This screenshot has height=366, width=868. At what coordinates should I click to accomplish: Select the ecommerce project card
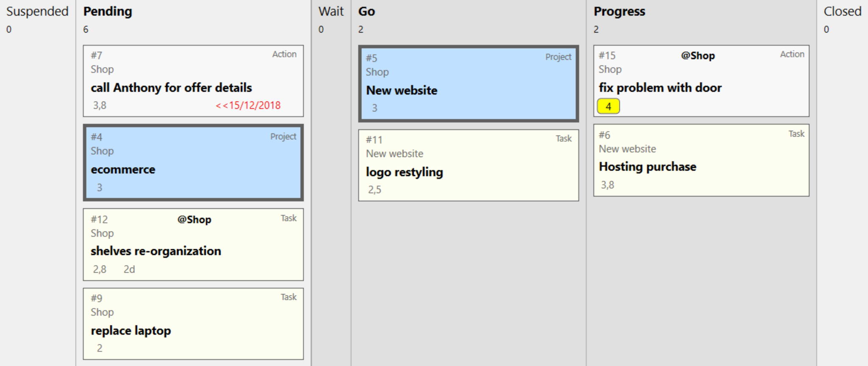193,162
